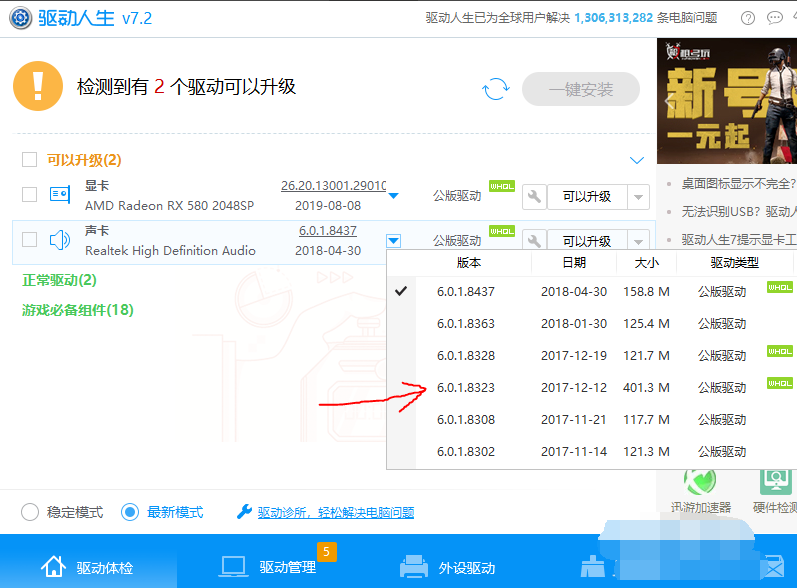Image resolution: width=797 pixels, height=588 pixels.
Task: Click 可以升级 button for AMD Radeon driver
Action: (x=586, y=196)
